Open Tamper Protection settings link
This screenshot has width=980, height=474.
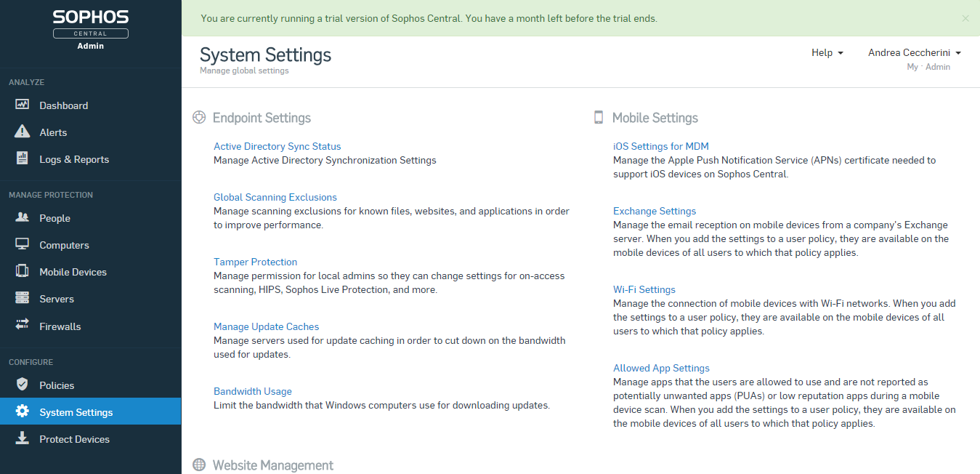click(255, 262)
